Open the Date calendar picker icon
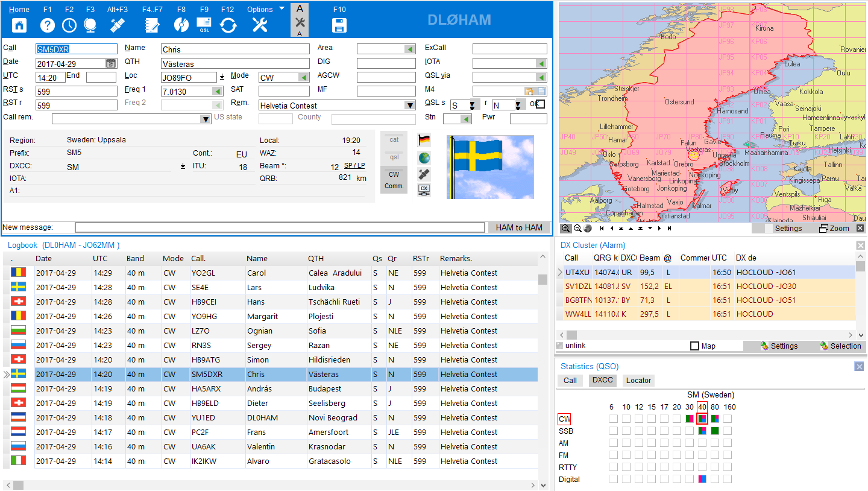The height and width of the screenshot is (491, 868). click(111, 63)
